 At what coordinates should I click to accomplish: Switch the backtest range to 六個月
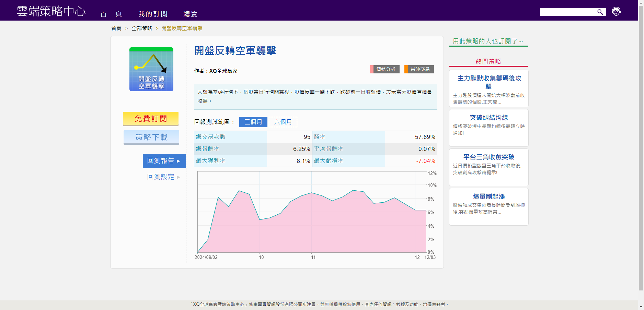pyautogui.click(x=283, y=122)
